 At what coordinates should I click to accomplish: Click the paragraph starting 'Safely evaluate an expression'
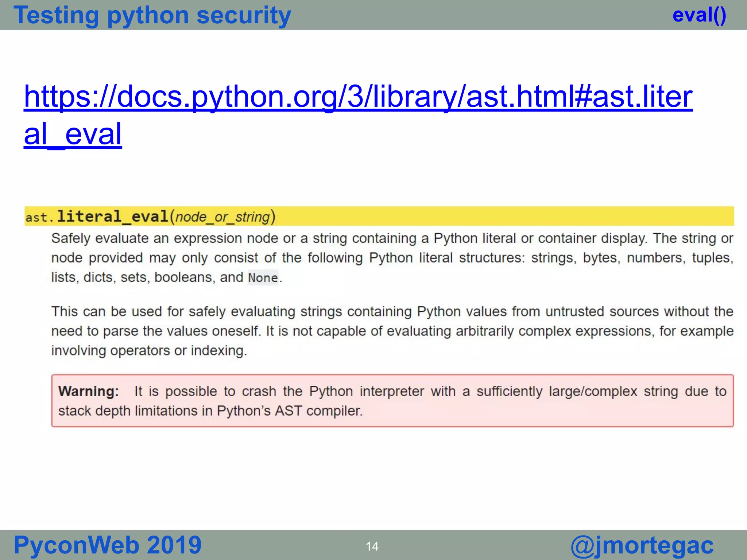(392, 258)
